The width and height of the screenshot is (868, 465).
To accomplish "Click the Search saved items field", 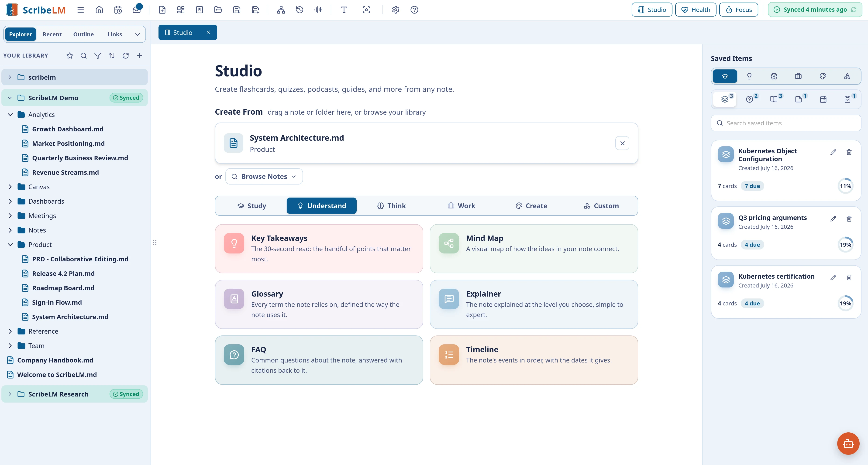I will coord(786,123).
